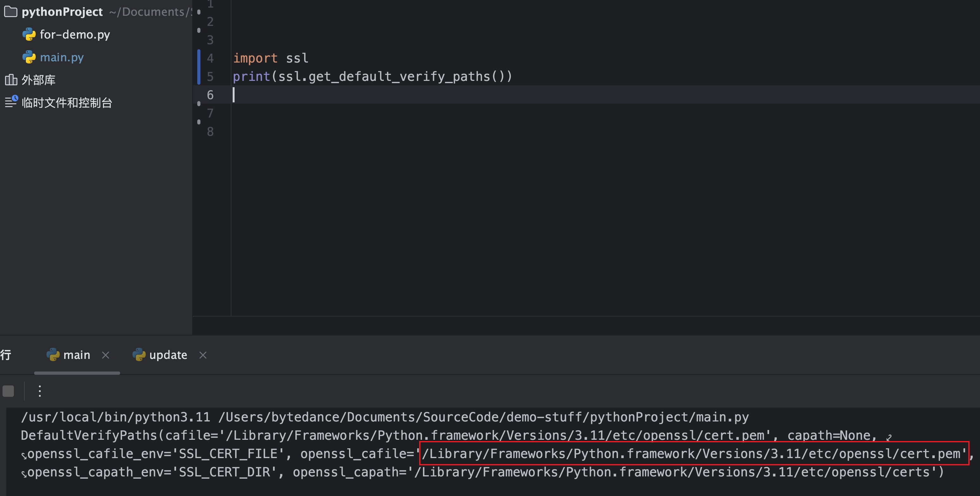The width and height of the screenshot is (980, 496).
Task: Switch to the update run tab
Action: click(168, 354)
